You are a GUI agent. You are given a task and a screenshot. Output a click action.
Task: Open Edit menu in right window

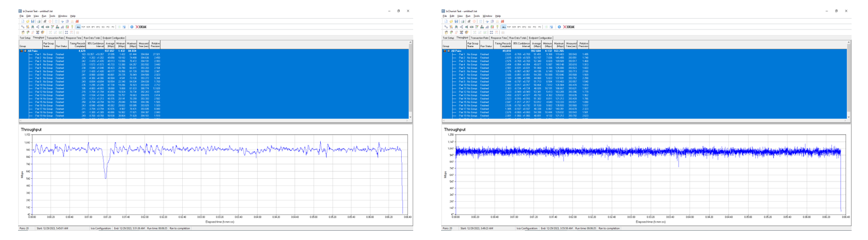(x=452, y=16)
